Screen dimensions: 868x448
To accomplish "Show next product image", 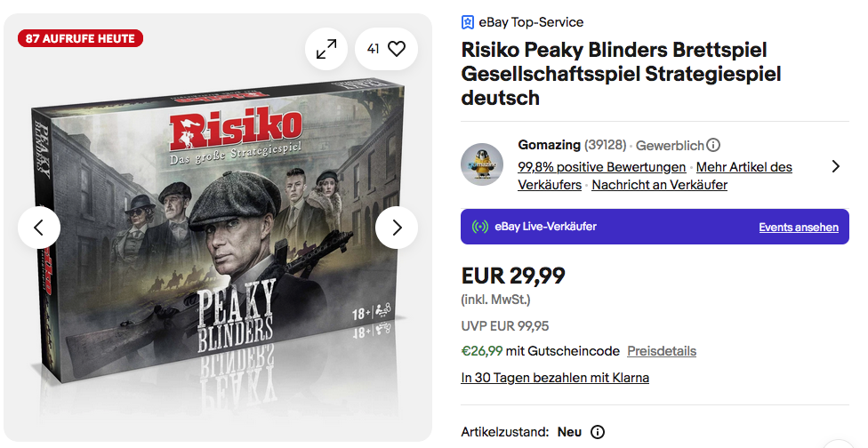I will click(x=397, y=228).
